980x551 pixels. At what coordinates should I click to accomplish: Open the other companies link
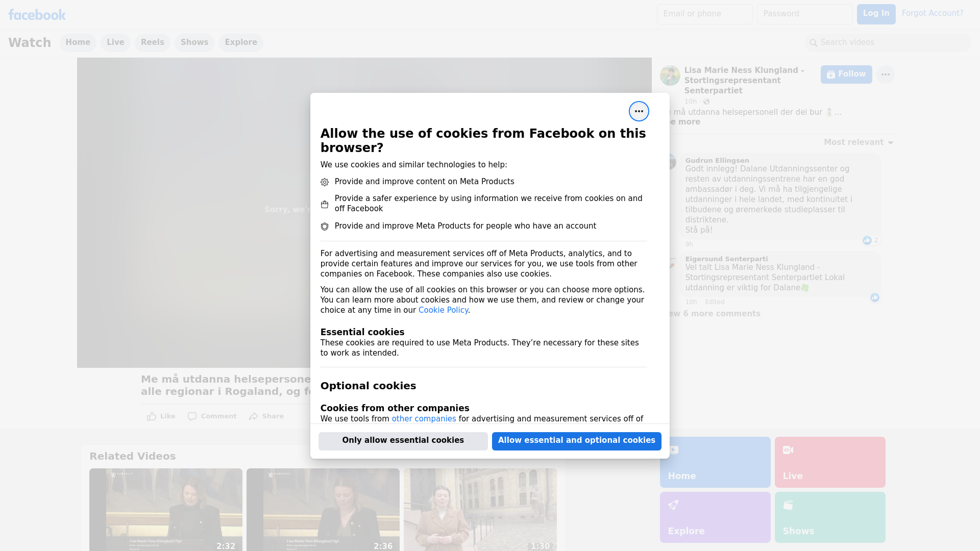(x=424, y=419)
